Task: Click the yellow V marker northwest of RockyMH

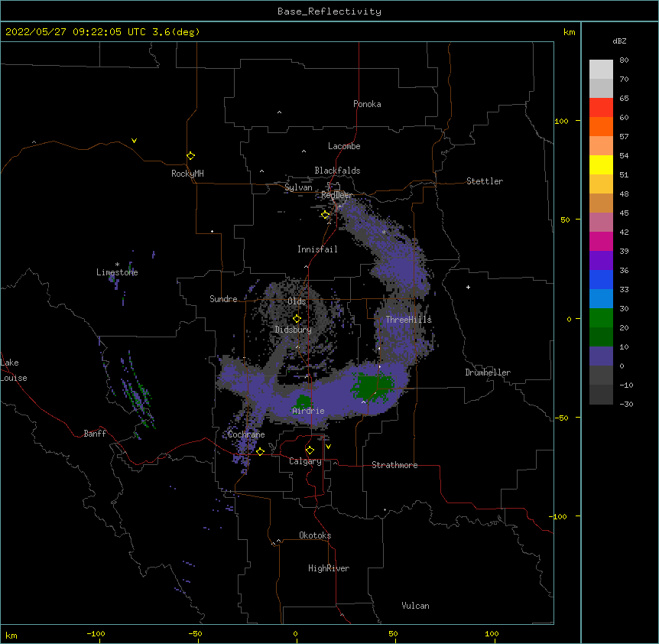Action: coord(134,141)
